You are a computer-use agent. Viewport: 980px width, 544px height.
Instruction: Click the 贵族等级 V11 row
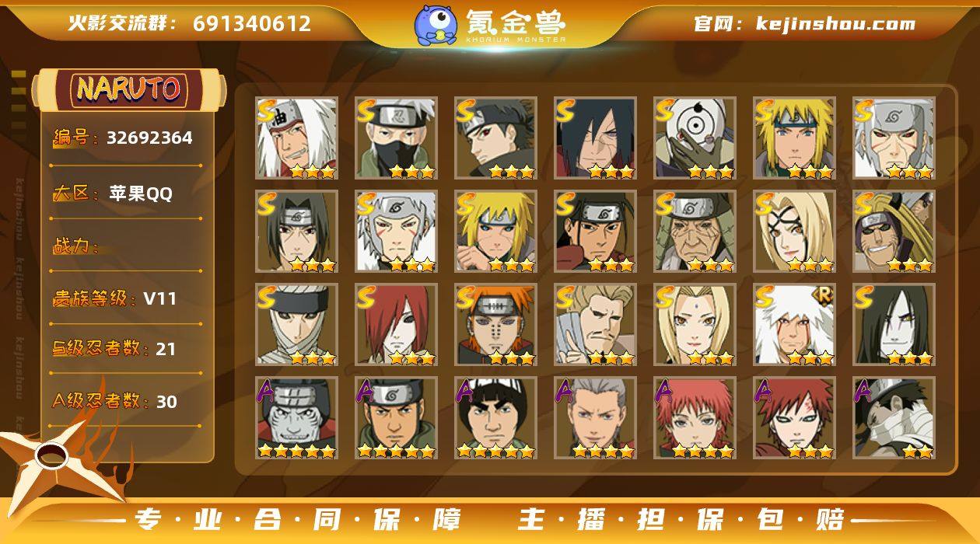(114, 298)
